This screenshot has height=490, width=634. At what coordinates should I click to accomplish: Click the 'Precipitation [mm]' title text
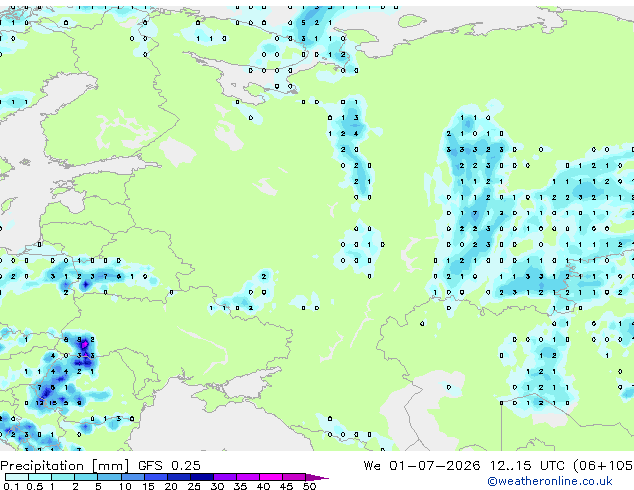click(x=65, y=466)
